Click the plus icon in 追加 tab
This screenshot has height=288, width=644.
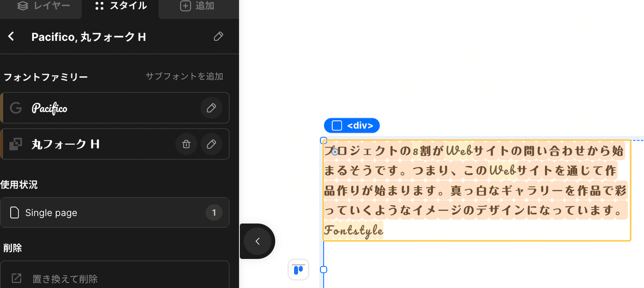coord(185,6)
